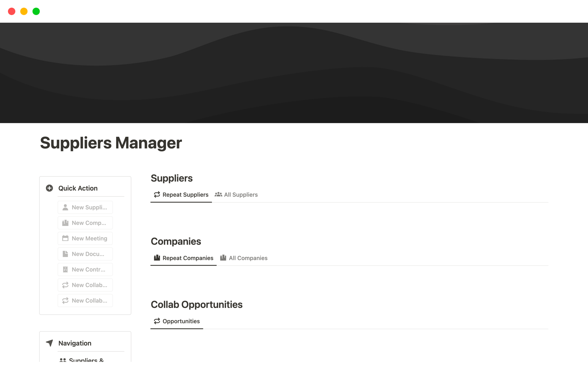The image size is (588, 368).
Task: Switch to the Repeat Suppliers tab
Action: point(181,195)
